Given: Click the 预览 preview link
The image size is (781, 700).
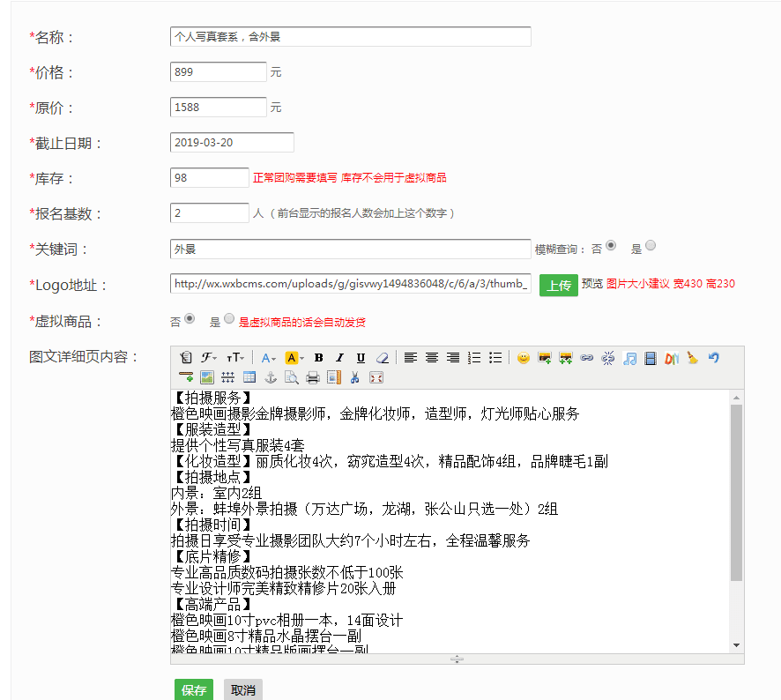Looking at the screenshot, I should coord(592,284).
